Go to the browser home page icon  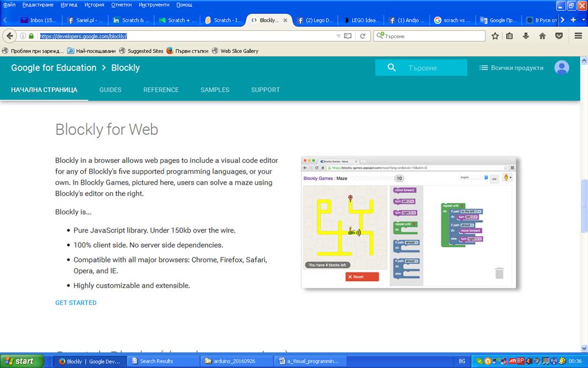coord(542,35)
